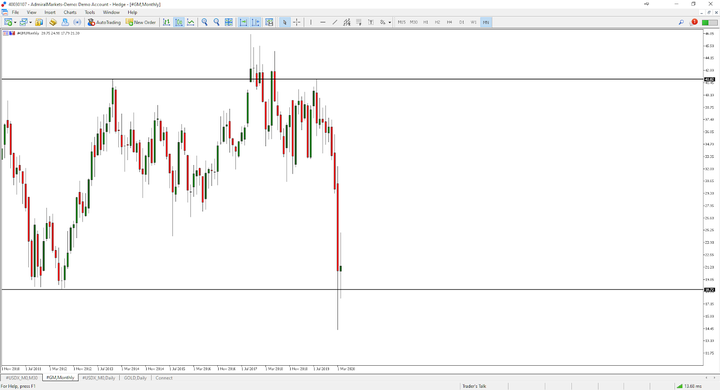720x390 pixels.
Task: Set timeframe to W1
Action: [473, 22]
